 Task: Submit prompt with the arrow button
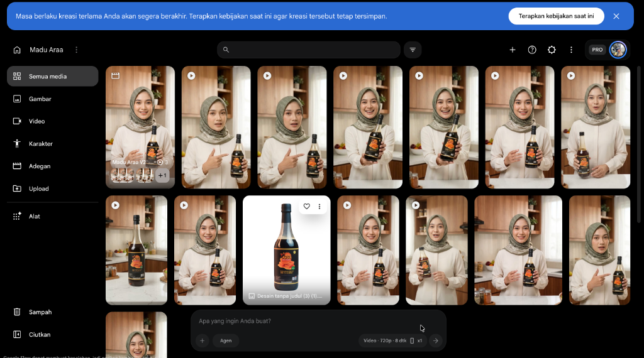pos(435,341)
